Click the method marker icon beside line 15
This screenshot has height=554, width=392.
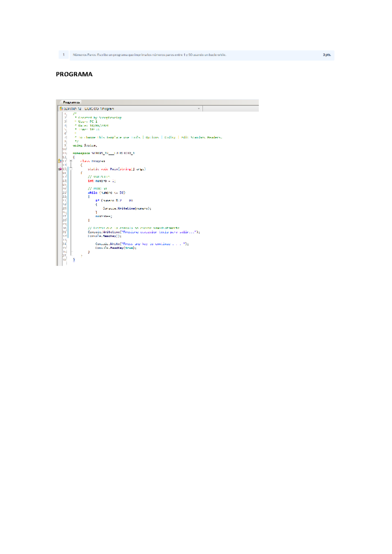click(60, 169)
